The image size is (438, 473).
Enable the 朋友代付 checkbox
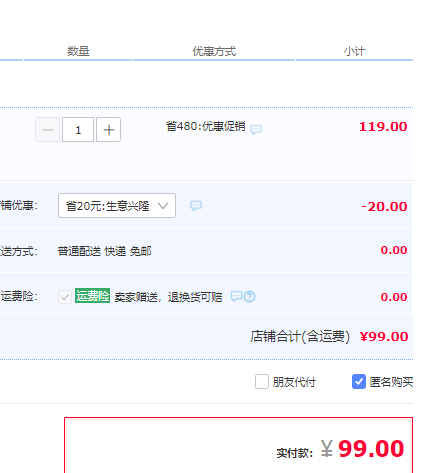pos(262,382)
